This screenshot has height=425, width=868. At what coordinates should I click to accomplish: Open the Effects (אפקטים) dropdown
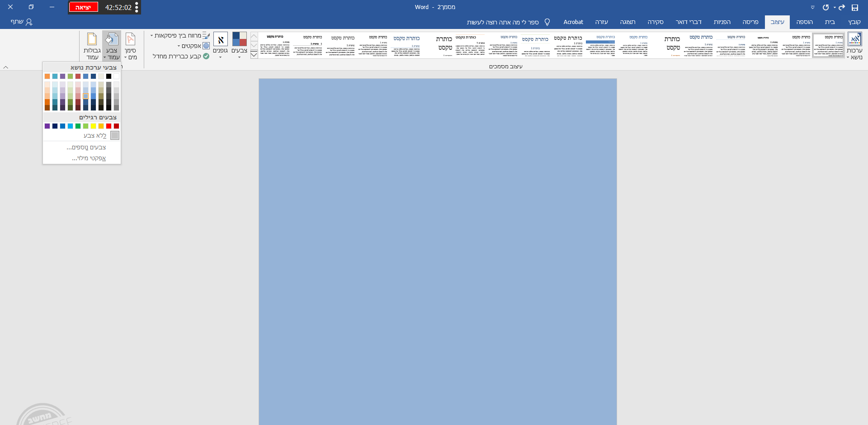pos(193,46)
